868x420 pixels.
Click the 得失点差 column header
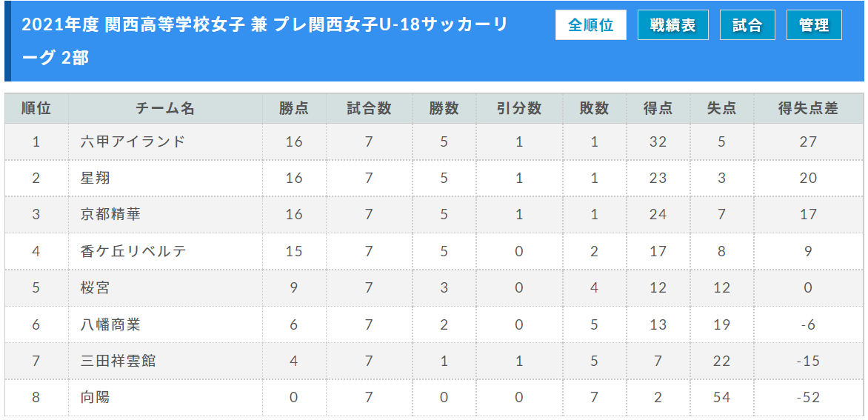[808, 108]
